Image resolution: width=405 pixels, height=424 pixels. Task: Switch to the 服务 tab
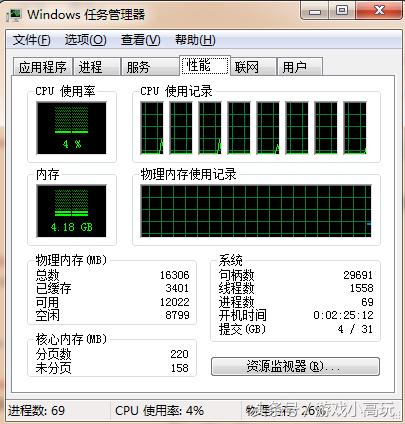tap(150, 67)
